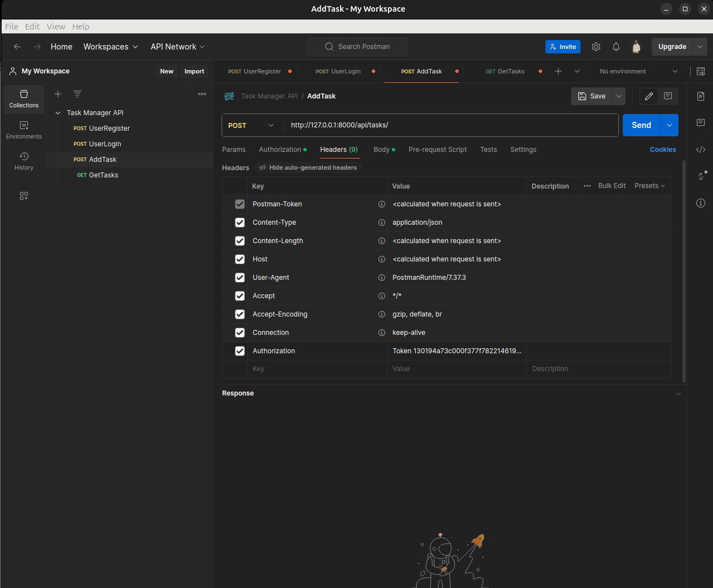The height and width of the screenshot is (588, 713).
Task: Open Environments in the sidebar
Action: pos(24,130)
